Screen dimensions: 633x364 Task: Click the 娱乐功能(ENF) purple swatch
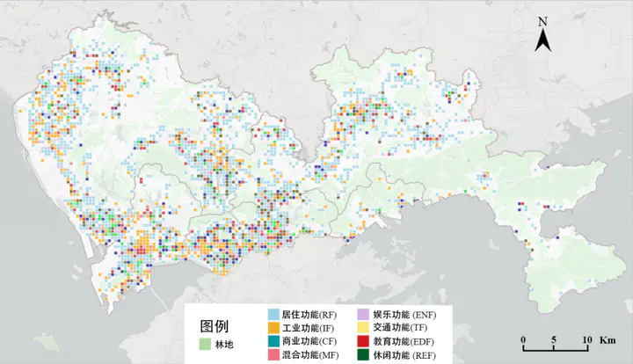click(x=363, y=315)
